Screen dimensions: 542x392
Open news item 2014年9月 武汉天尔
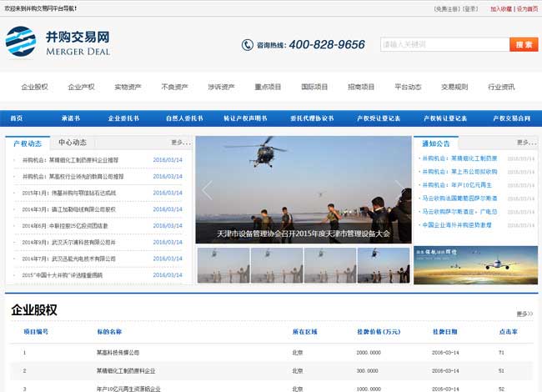(68, 243)
